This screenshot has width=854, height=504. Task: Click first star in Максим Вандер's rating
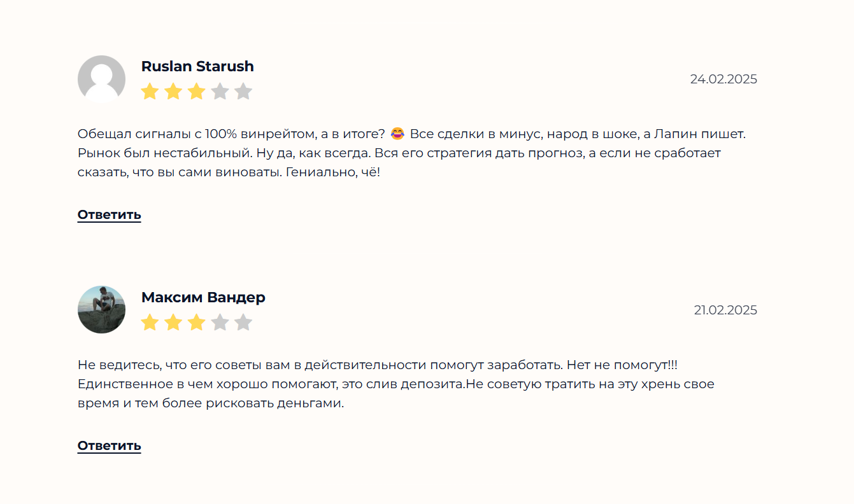(150, 323)
